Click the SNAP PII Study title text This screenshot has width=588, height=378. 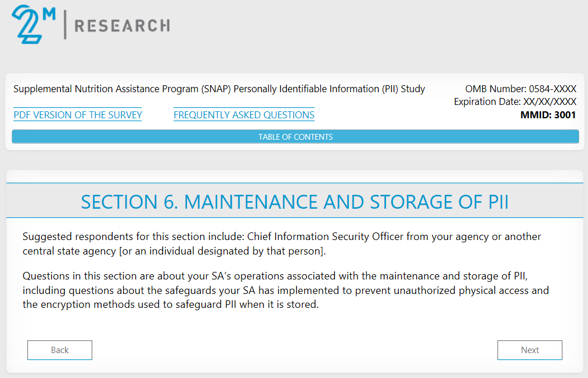pos(219,89)
